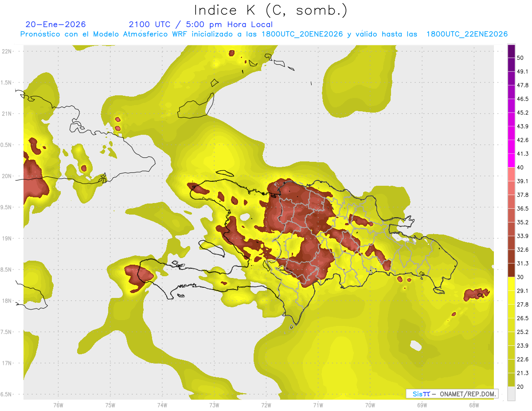Click the '41.3' colorbar value
Screen dimensions: 532x411
coord(523,154)
